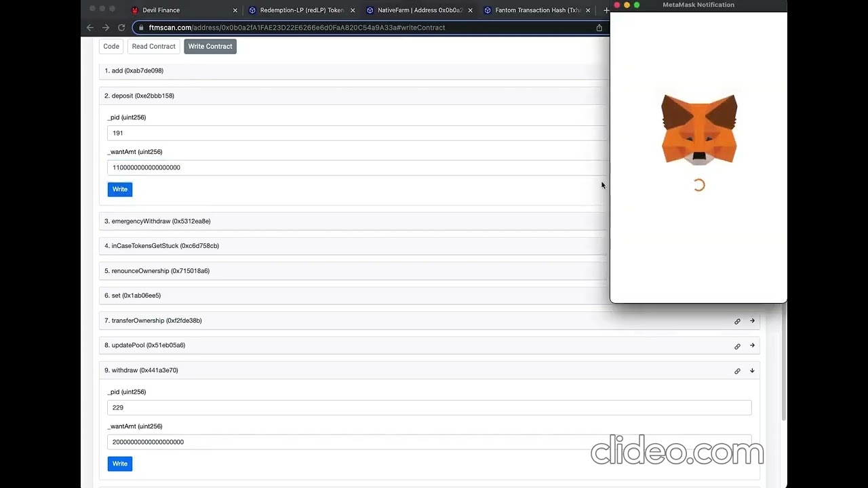Switch to Devil Finance tab
868x488 pixels.
pos(184,10)
